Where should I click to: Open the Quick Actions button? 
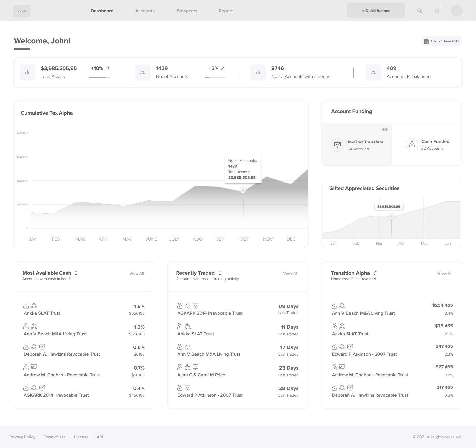pyautogui.click(x=376, y=10)
